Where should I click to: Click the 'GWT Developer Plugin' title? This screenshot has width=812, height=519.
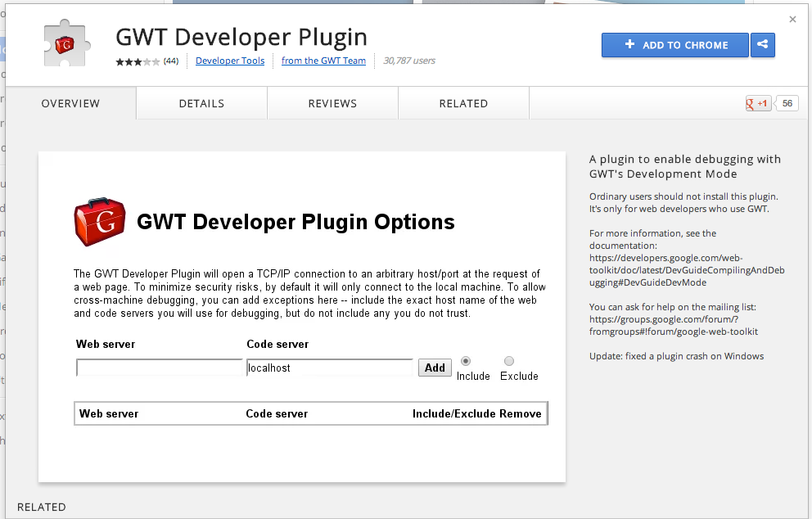(241, 38)
